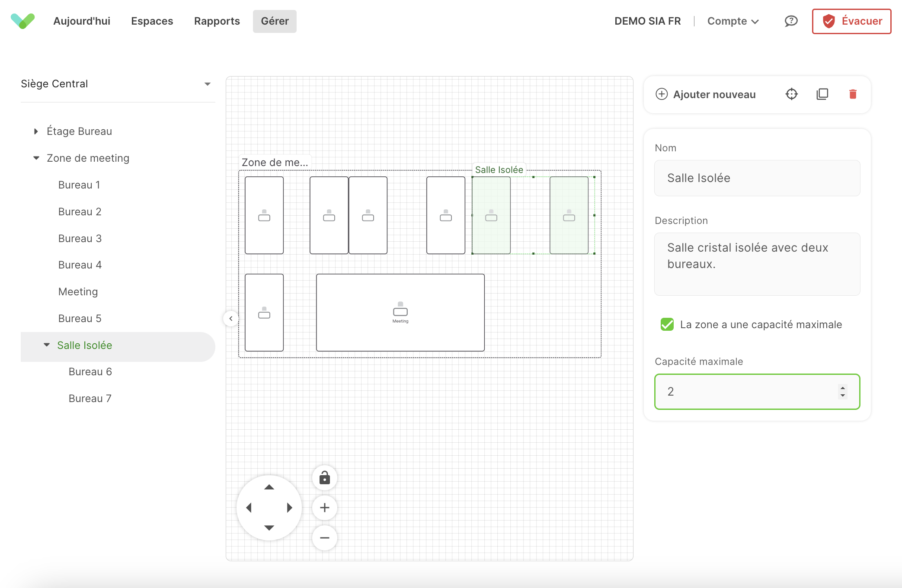Switch to the Rapports tab
This screenshot has width=902, height=588.
(x=217, y=21)
